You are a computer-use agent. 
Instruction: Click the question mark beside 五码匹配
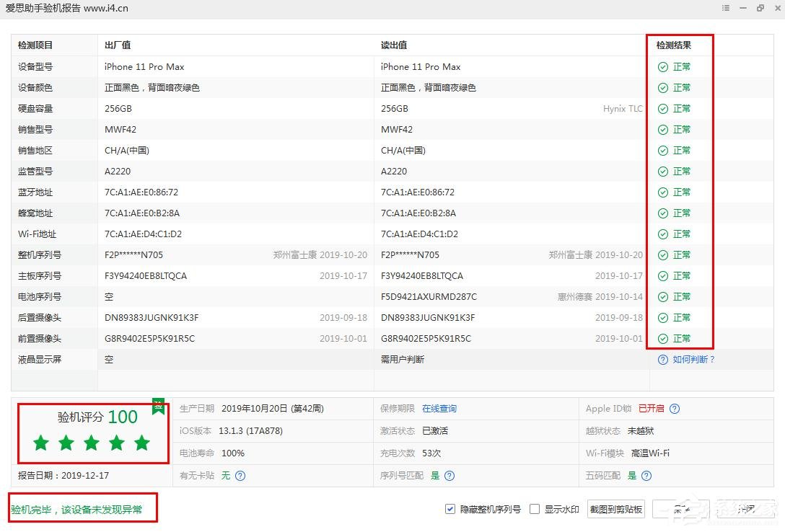(x=646, y=475)
